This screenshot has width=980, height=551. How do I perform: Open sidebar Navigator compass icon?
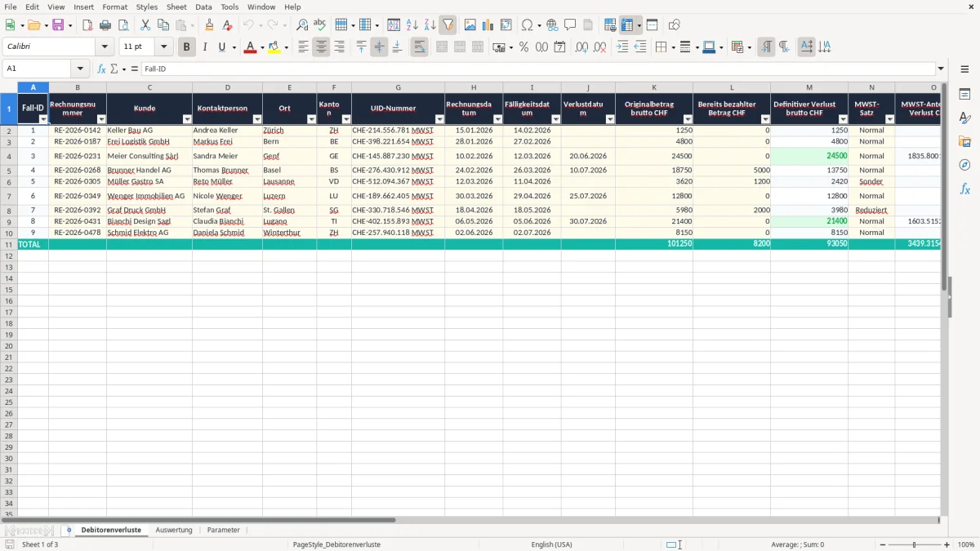click(x=964, y=165)
